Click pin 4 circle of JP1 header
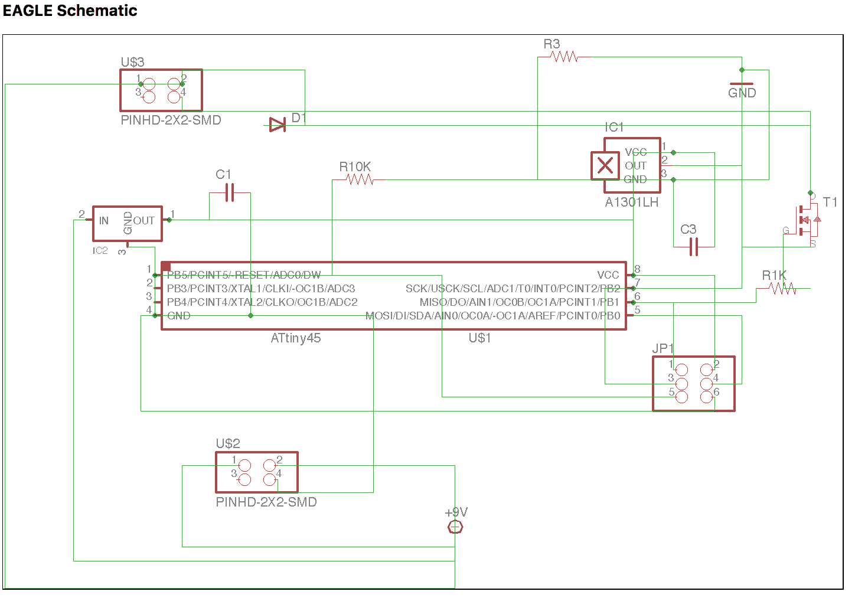 point(706,384)
